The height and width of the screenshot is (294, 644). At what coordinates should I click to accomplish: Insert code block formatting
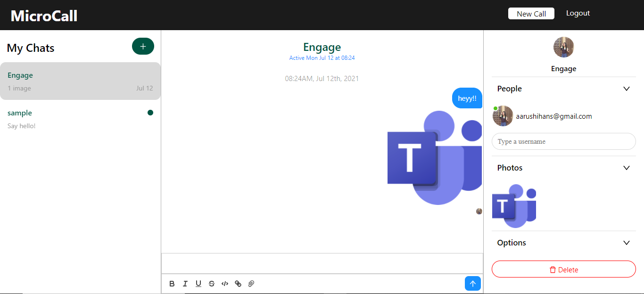(x=225, y=284)
